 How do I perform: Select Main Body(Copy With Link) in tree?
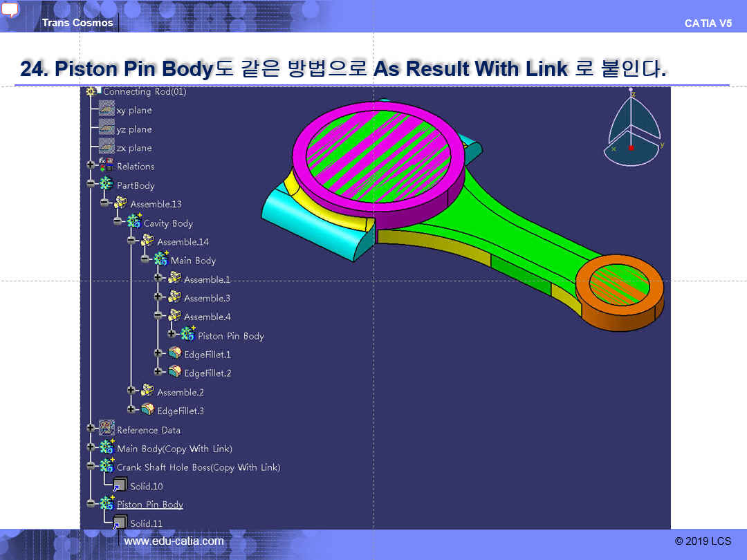click(x=174, y=449)
